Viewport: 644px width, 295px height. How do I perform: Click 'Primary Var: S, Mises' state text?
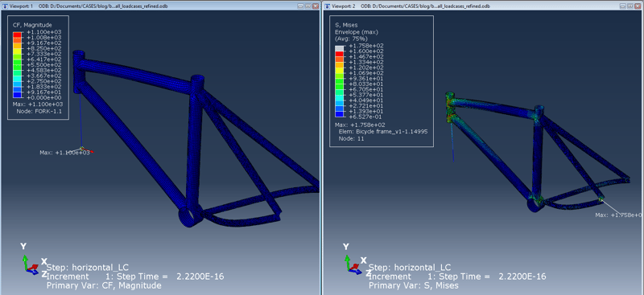(414, 285)
